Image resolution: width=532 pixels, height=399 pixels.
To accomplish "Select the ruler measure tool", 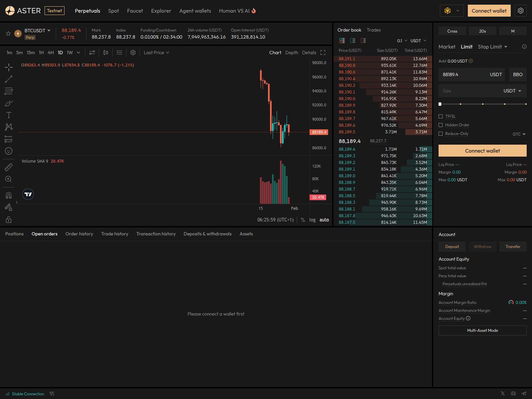I will pyautogui.click(x=9, y=167).
